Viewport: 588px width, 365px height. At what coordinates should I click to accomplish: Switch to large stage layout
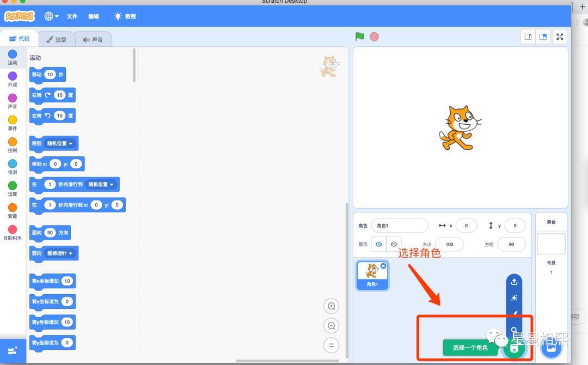click(x=543, y=36)
